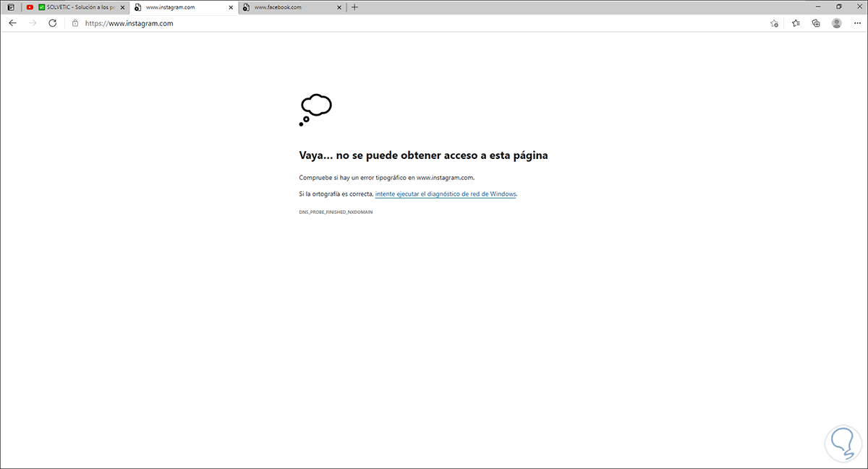
Task: Restore down the browser window
Action: [x=839, y=7]
